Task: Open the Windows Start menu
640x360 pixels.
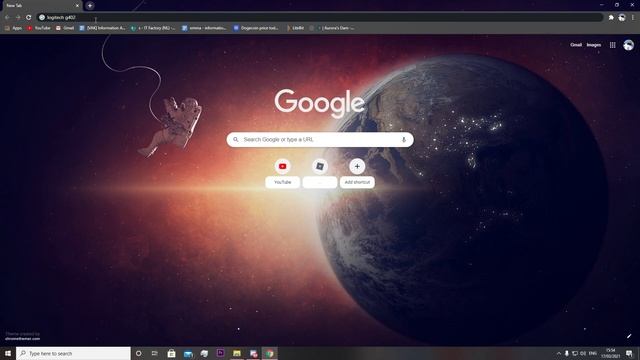Action: tap(8, 353)
